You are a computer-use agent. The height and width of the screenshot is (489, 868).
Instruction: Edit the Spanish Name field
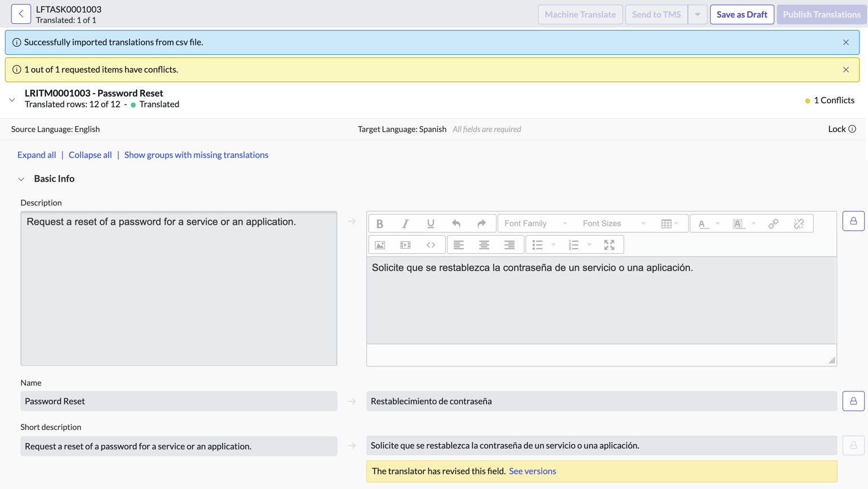(x=601, y=401)
